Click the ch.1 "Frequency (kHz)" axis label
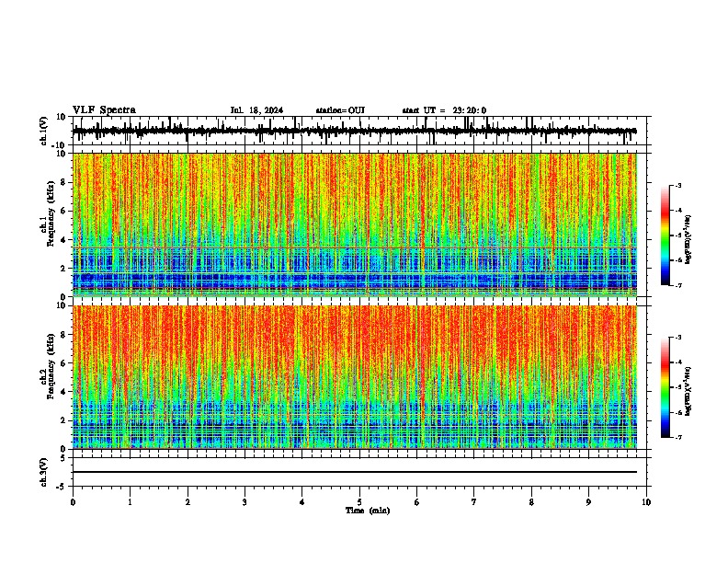This screenshot has height=563, width=728. tap(51, 214)
